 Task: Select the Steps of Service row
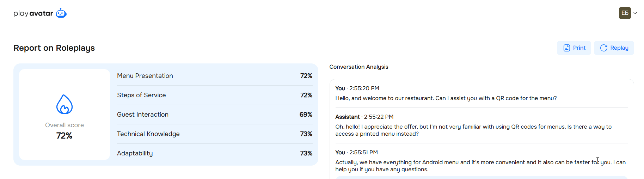[x=214, y=95]
